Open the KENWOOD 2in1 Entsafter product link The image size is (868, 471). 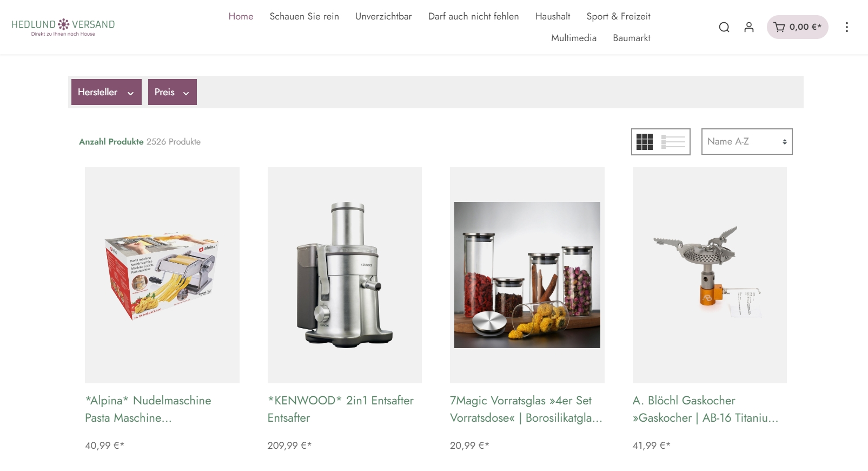pos(341,409)
